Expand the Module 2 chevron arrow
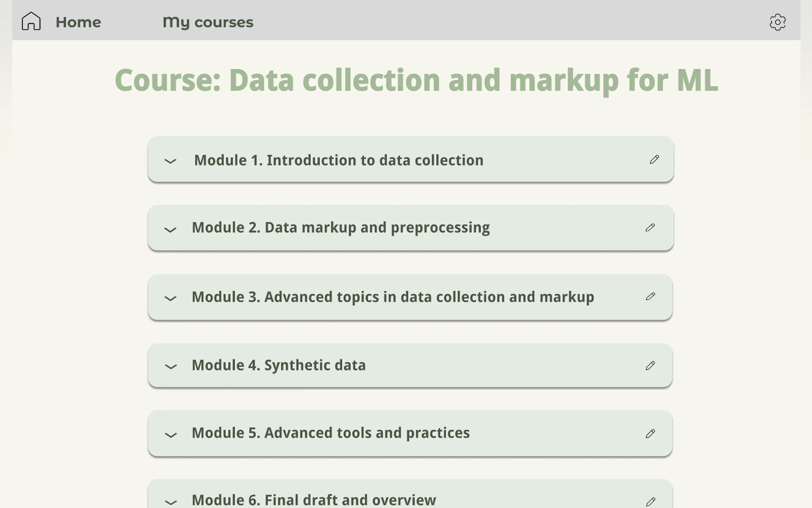Image resolution: width=812 pixels, height=508 pixels. pyautogui.click(x=170, y=230)
